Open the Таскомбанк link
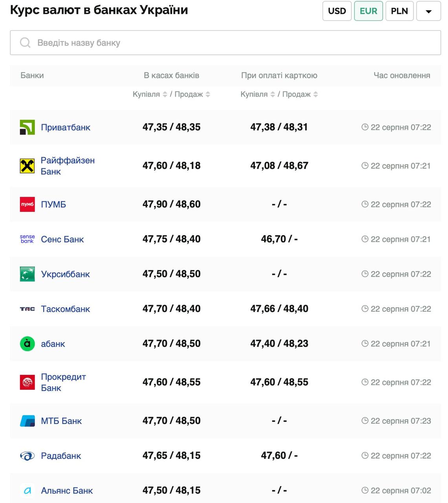 pyautogui.click(x=65, y=309)
